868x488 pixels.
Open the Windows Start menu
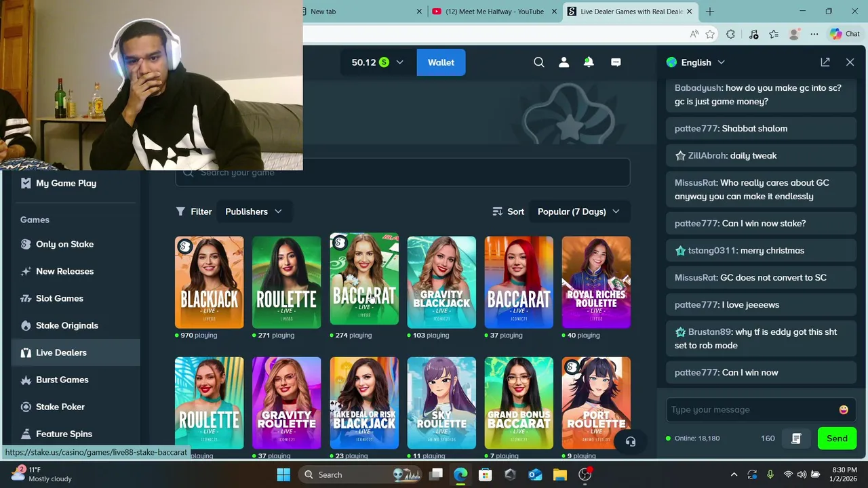click(283, 474)
